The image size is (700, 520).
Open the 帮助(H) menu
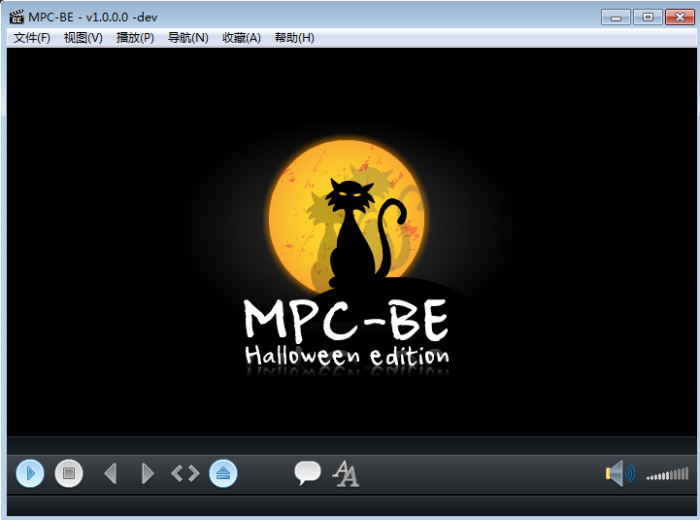click(294, 38)
